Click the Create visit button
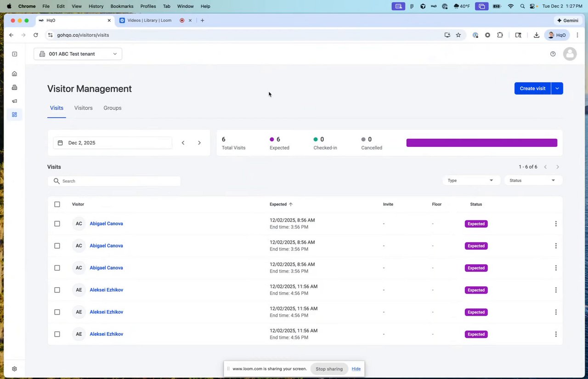The width and height of the screenshot is (588, 379). (532, 89)
